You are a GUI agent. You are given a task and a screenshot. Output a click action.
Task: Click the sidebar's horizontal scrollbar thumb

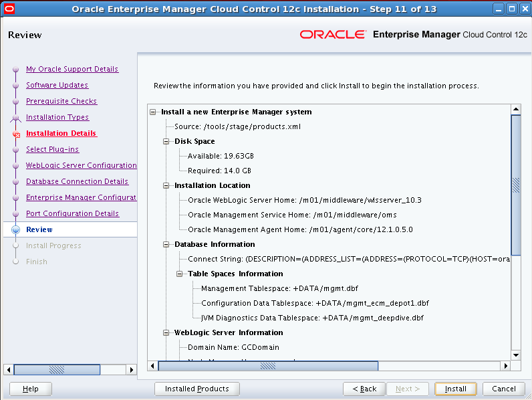coord(57,370)
